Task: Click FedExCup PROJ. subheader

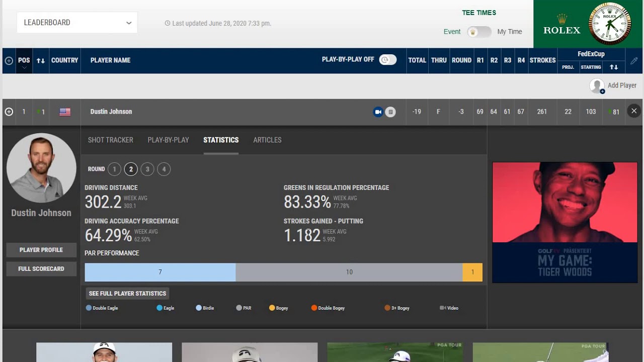Action: click(568, 67)
